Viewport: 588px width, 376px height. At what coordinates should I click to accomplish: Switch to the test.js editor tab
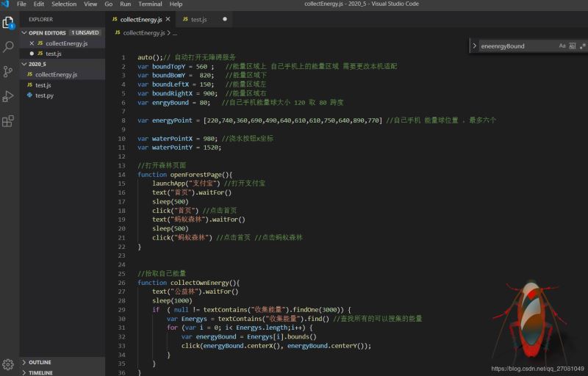click(x=198, y=19)
